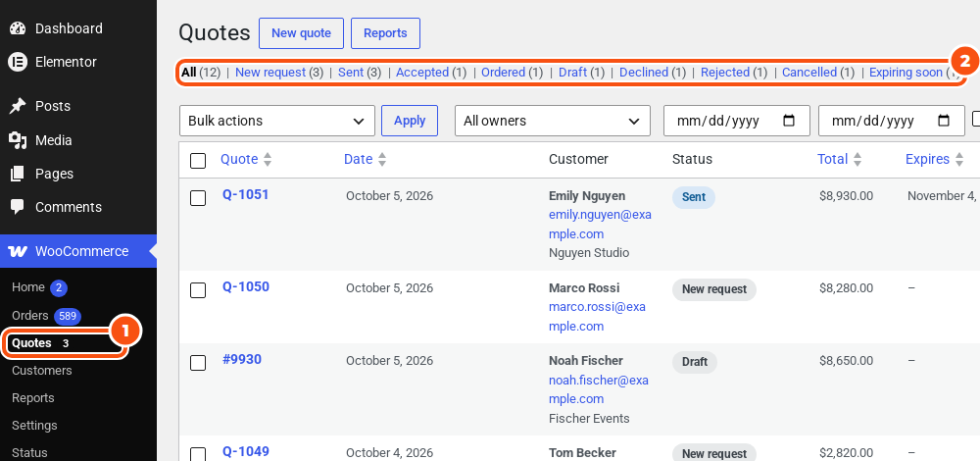Click the October 4, 2026 date
Viewport: 980px width, 461px height.
click(389, 453)
